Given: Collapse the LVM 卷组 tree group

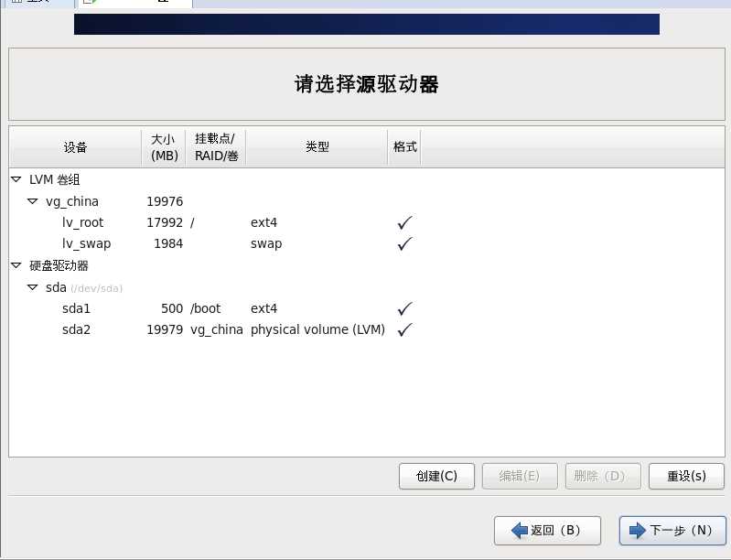Looking at the screenshot, I should pos(16,179).
